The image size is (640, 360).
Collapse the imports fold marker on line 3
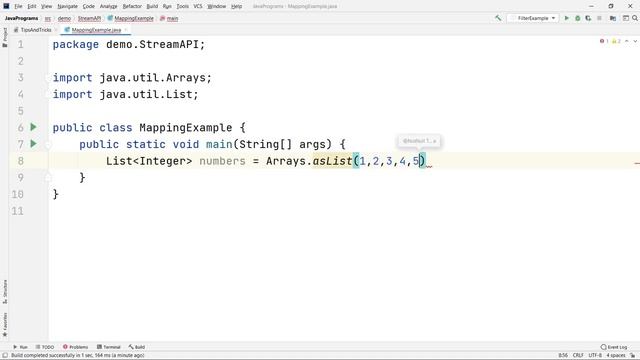(48, 78)
